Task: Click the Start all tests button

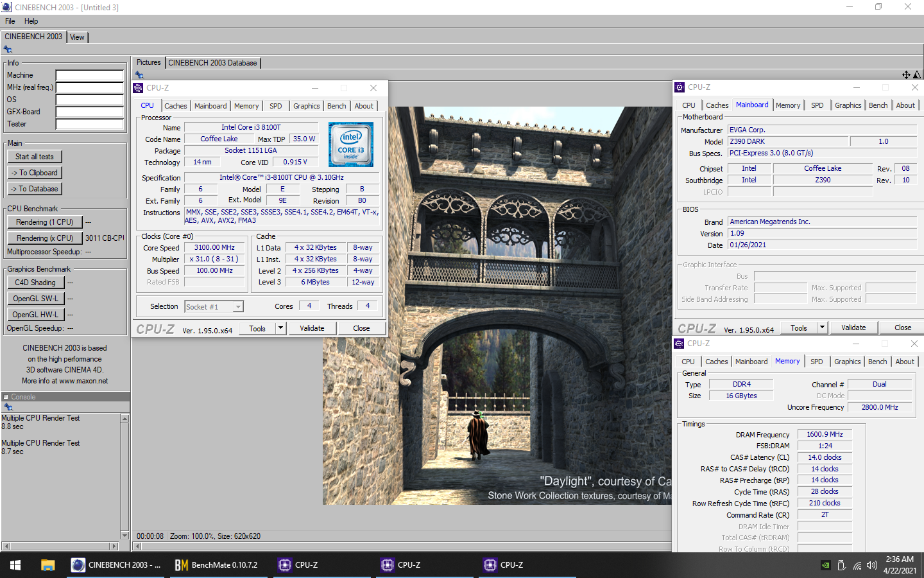Action: [35, 157]
